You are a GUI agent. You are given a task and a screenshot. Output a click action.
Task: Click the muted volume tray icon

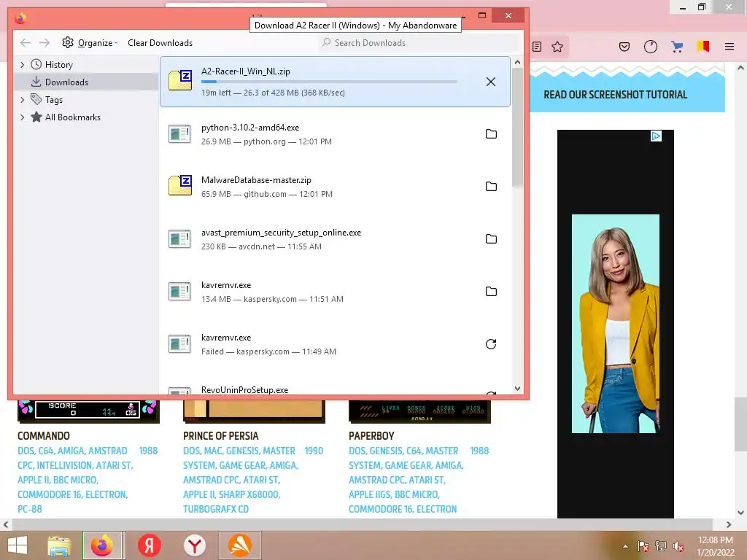coord(678,546)
